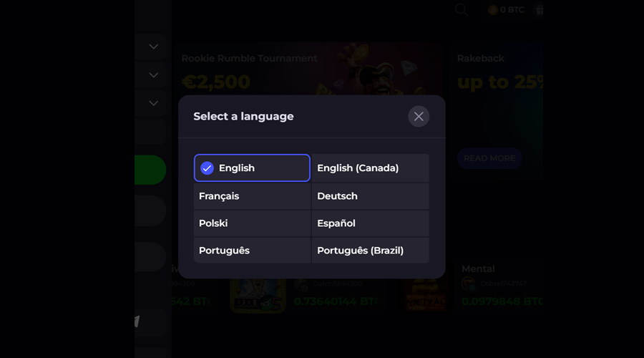Screen dimensions: 644x358
Task: Switch the language to Polski
Action: [252, 223]
